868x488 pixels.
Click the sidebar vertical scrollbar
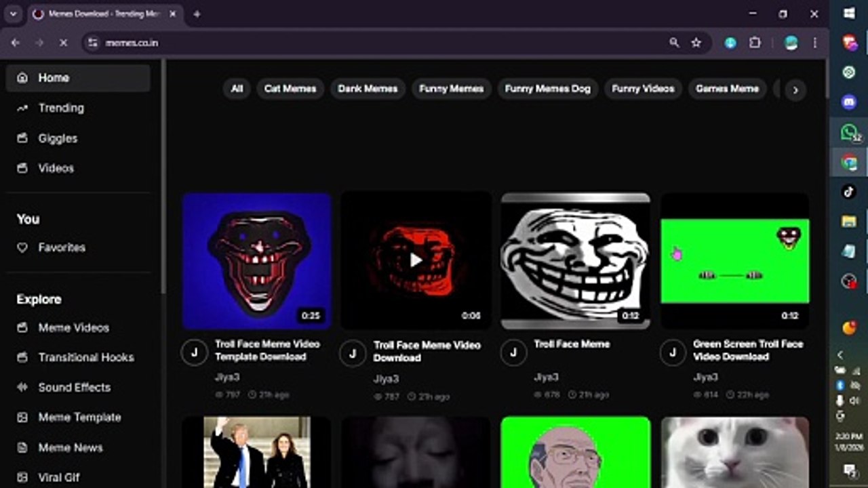tap(163, 178)
